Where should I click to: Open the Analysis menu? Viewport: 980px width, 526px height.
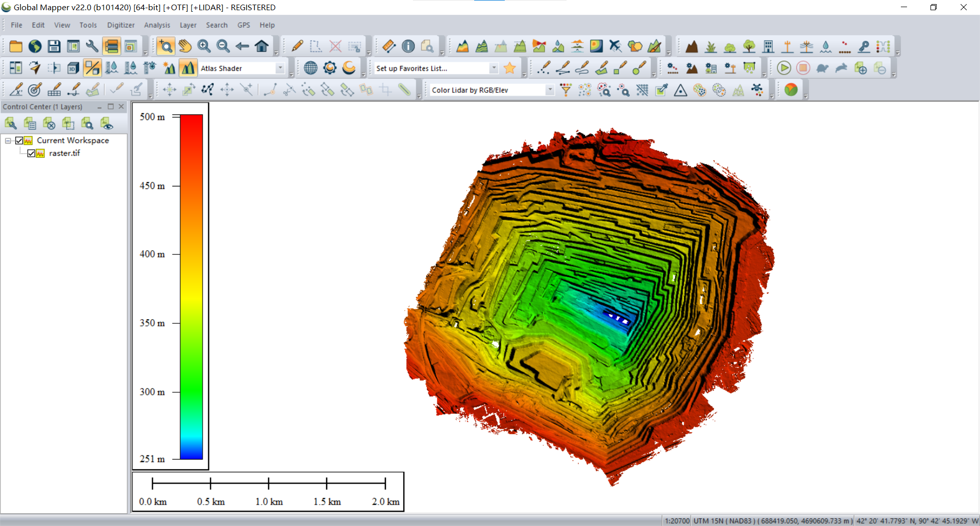[x=157, y=25]
